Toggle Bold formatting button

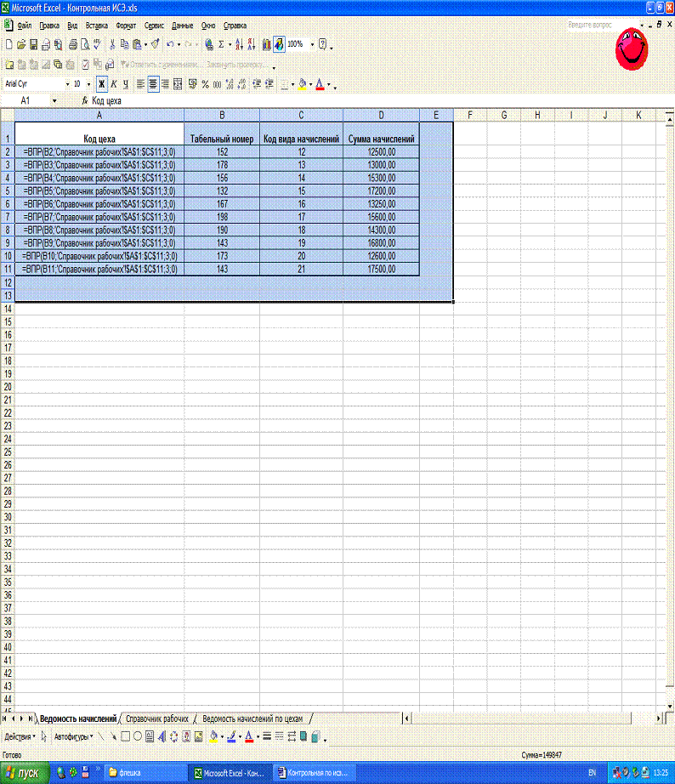pos(101,84)
